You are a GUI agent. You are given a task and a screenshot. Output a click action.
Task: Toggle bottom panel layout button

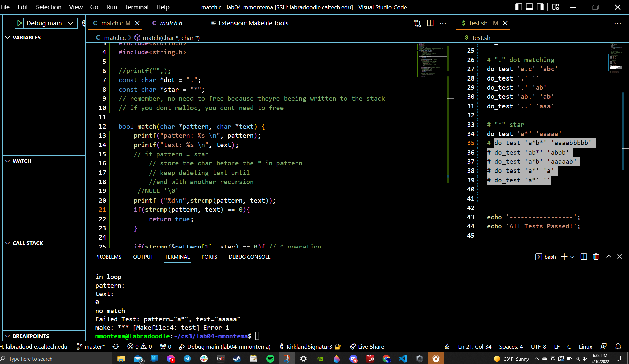529,7
